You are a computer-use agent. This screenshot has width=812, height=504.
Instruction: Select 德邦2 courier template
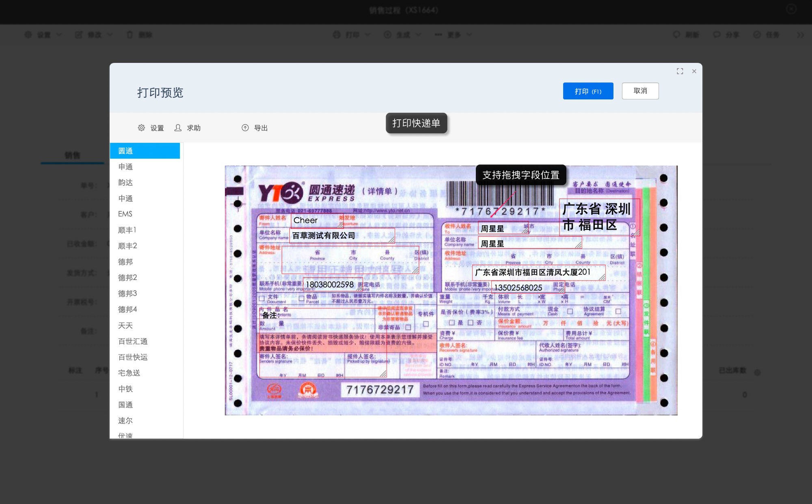145,278
